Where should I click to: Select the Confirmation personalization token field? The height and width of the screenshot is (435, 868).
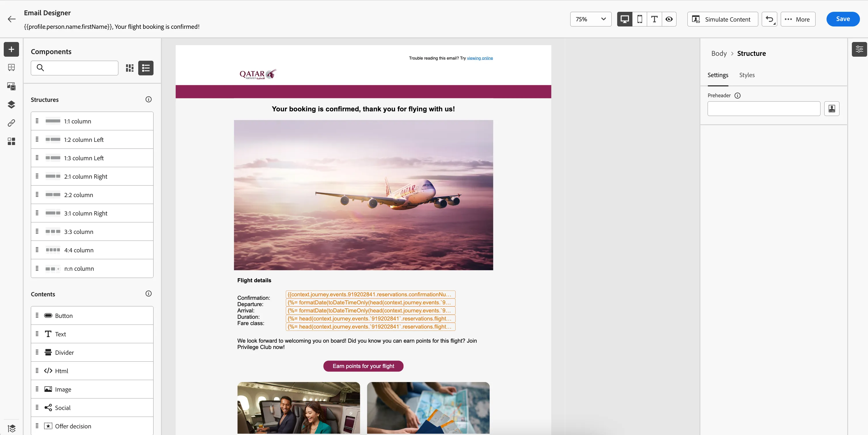click(371, 294)
